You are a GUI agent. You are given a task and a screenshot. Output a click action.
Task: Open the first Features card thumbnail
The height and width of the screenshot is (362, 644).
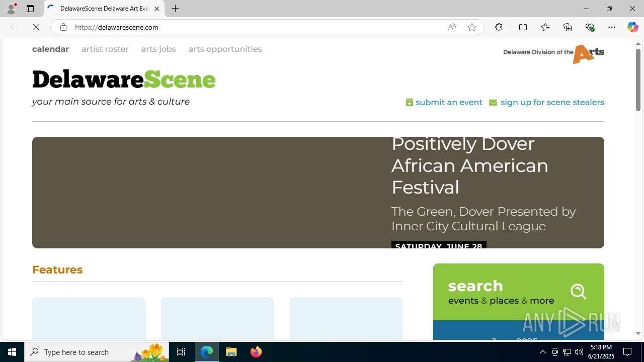(x=89, y=318)
